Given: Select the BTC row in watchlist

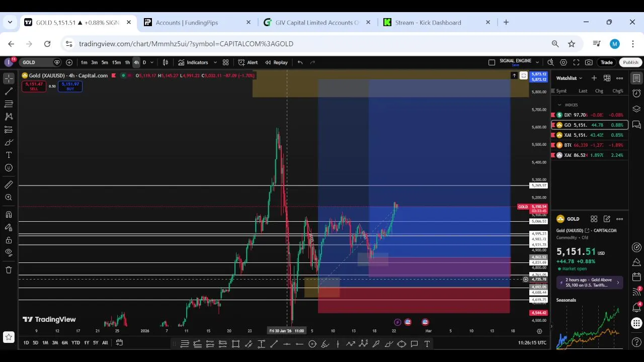Looking at the screenshot, I should click(x=590, y=145).
